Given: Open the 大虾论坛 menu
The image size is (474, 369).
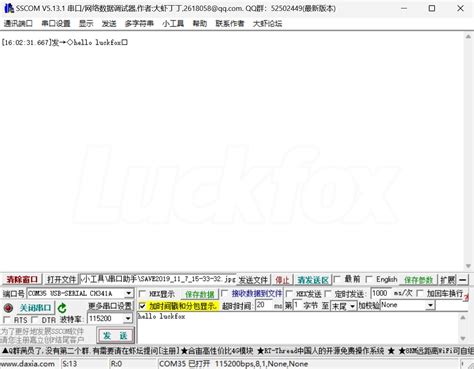Looking at the screenshot, I should pos(267,23).
